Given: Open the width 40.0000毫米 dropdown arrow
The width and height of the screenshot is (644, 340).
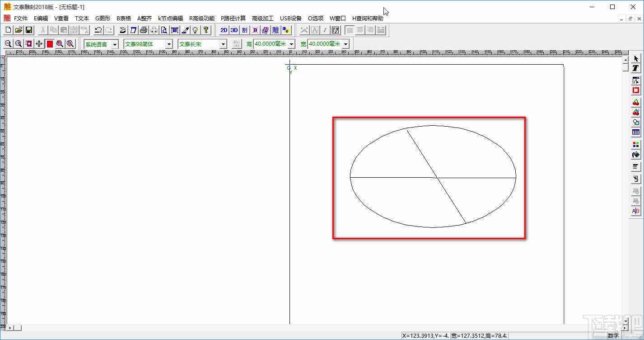Looking at the screenshot, I should [x=345, y=44].
